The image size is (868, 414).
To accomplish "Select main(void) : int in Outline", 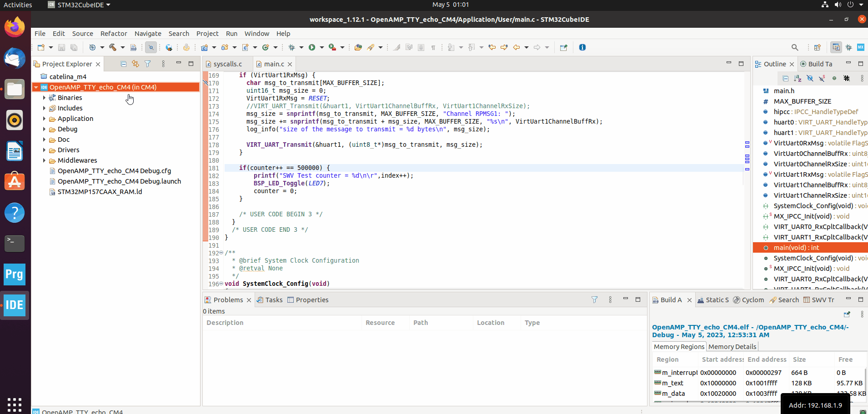I will tap(810, 248).
